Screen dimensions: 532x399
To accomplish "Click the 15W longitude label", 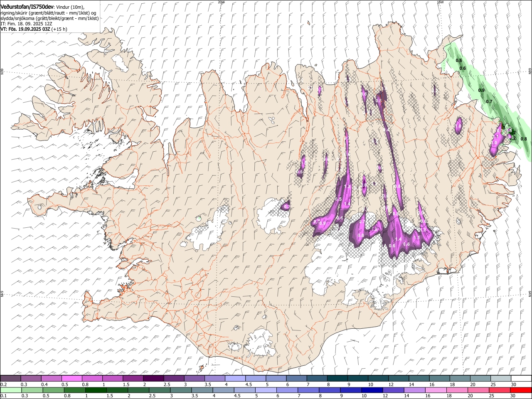I will pos(440,2).
